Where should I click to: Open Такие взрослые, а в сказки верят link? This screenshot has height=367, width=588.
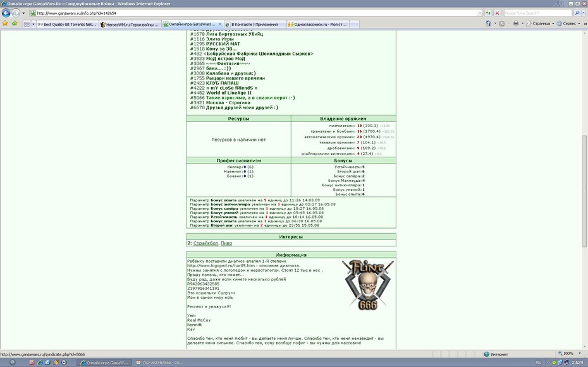(250, 98)
